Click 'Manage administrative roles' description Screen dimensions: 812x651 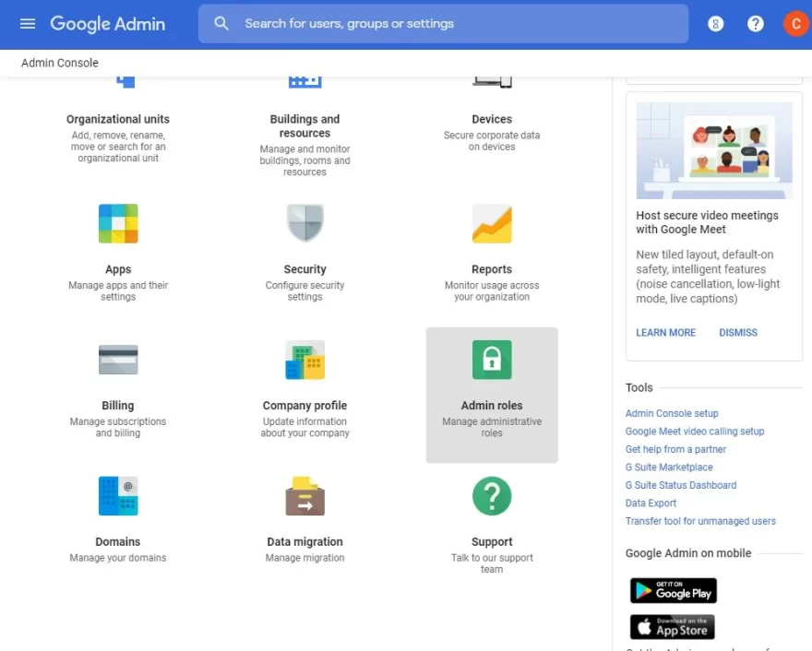(492, 427)
